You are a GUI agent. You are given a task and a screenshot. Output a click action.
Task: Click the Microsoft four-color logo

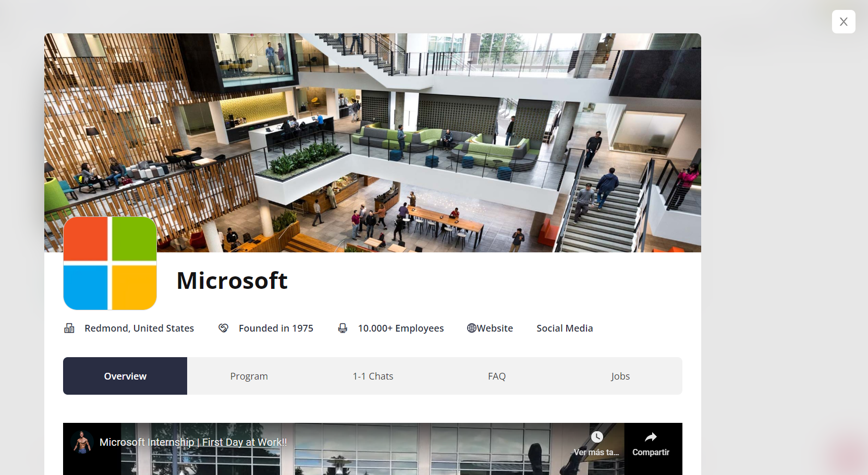(110, 263)
